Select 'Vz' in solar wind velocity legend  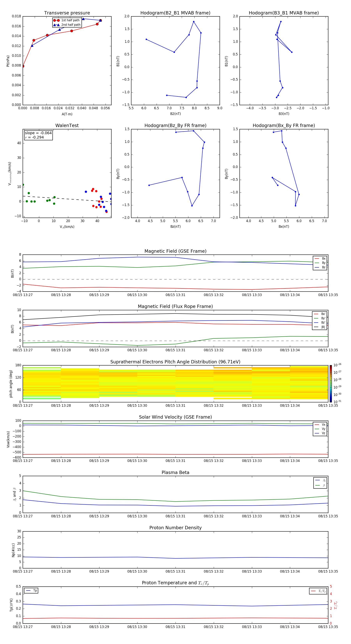click(x=320, y=433)
